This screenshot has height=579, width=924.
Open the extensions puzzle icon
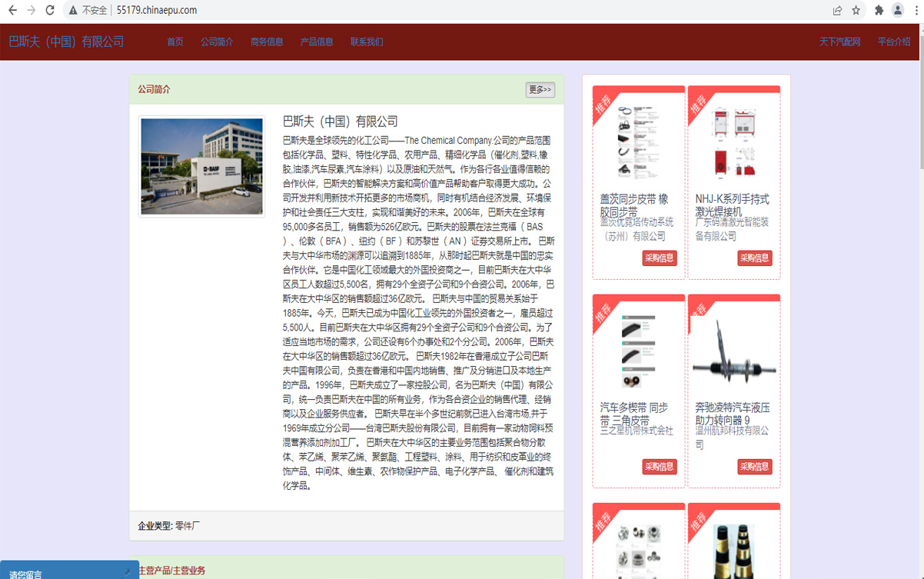pos(879,10)
